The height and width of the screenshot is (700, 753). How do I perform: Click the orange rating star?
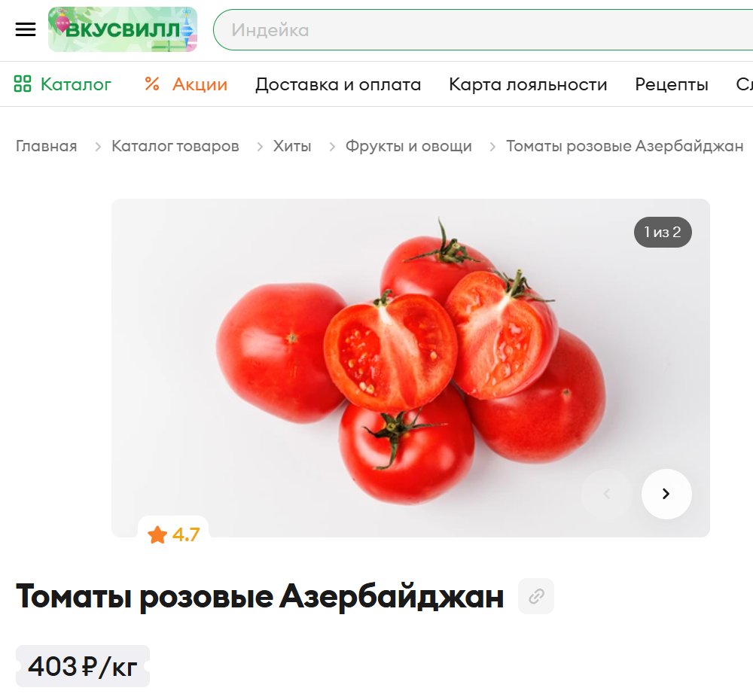point(157,534)
